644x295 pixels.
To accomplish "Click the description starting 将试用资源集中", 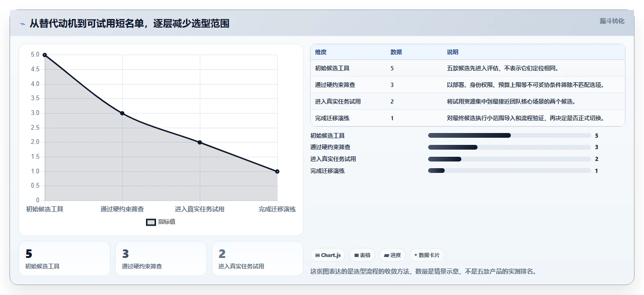I will [x=511, y=102].
